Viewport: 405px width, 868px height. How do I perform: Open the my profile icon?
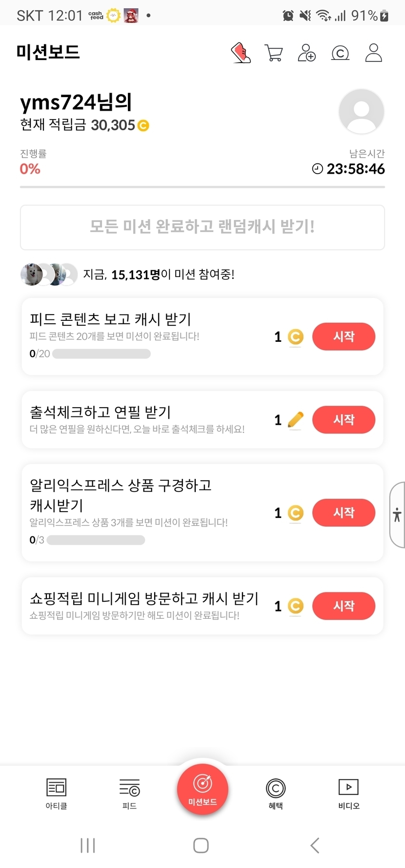click(x=373, y=53)
